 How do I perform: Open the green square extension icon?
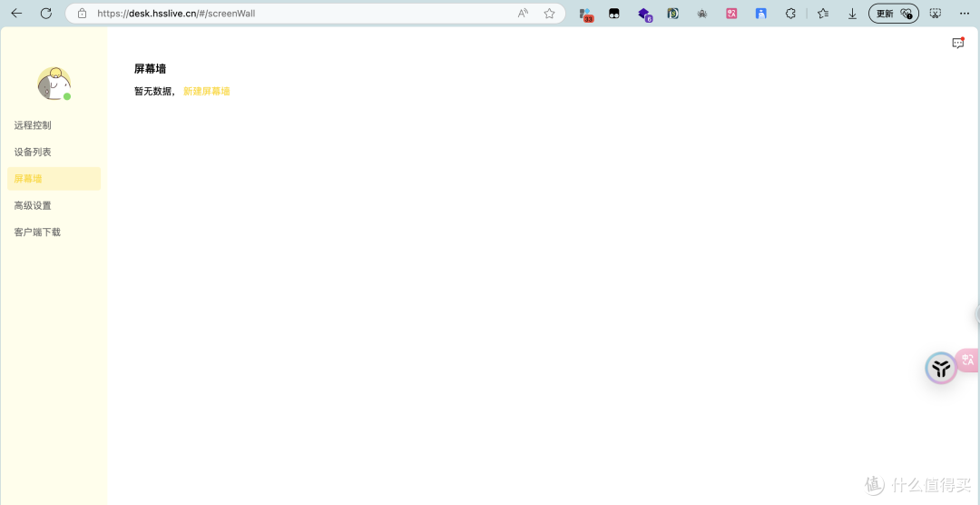tap(673, 13)
